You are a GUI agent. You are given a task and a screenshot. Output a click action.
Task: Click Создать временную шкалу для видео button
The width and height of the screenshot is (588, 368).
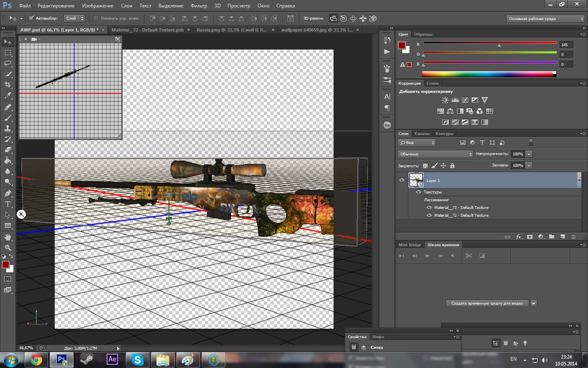(487, 304)
